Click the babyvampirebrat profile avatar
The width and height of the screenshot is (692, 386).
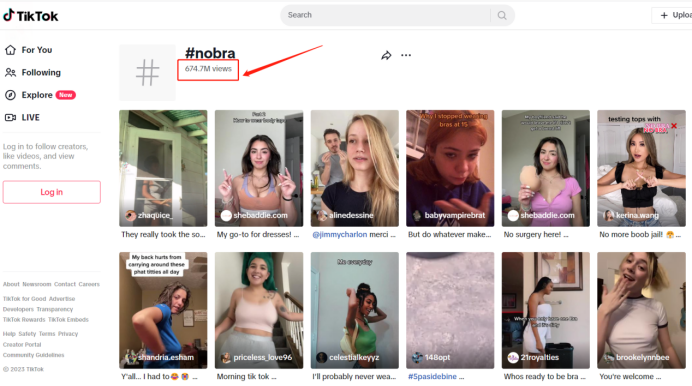pyautogui.click(x=417, y=215)
